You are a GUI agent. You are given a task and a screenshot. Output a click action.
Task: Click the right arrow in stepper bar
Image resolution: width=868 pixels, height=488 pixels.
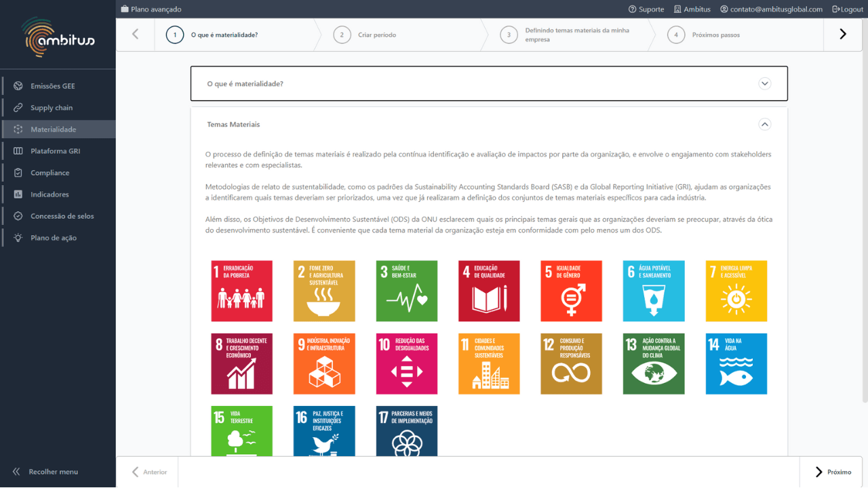coord(843,35)
